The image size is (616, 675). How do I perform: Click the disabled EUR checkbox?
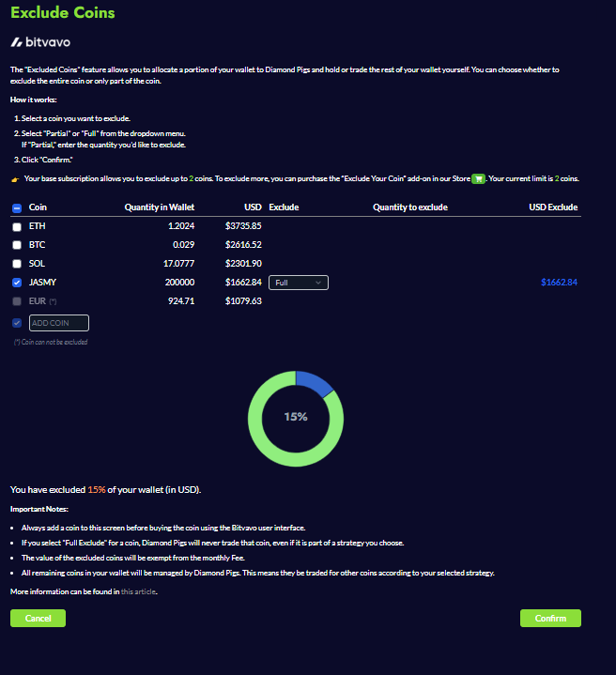pos(16,301)
